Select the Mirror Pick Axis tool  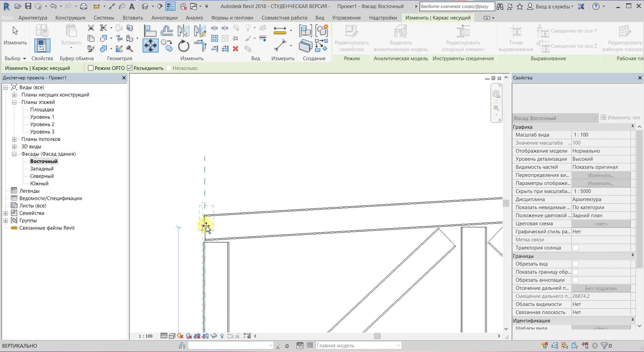point(183,31)
